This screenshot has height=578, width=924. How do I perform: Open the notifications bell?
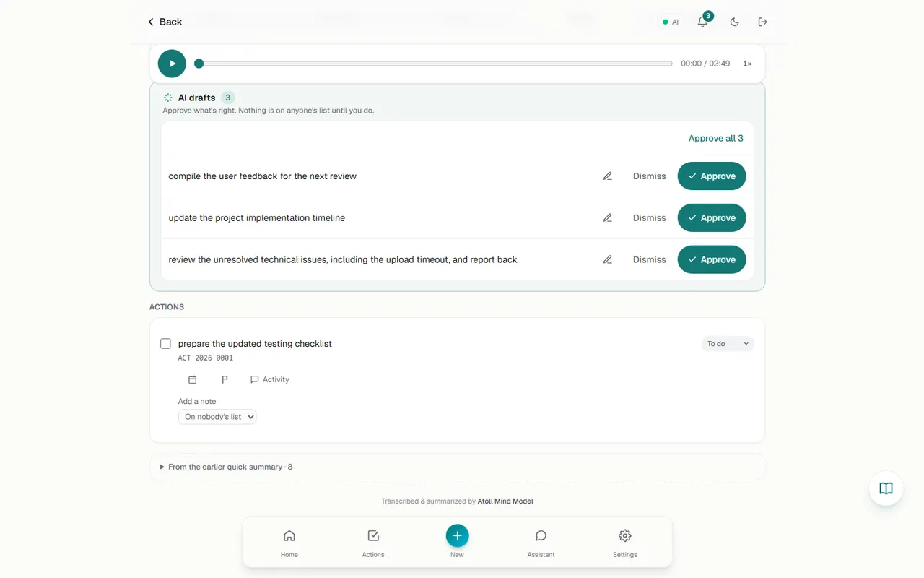702,22
